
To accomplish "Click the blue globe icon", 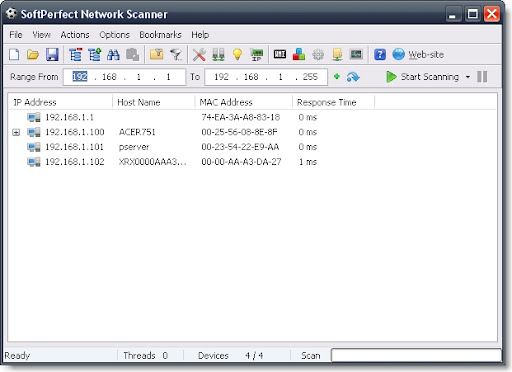I will click(x=398, y=54).
